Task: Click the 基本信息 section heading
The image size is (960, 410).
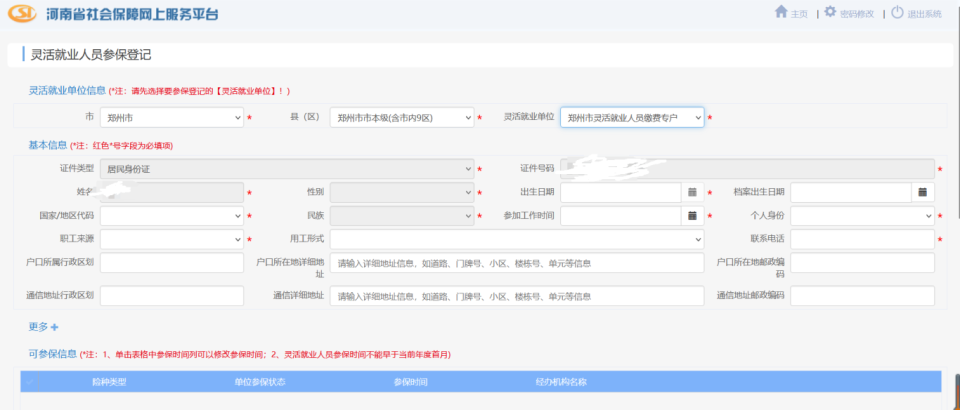Action: click(x=48, y=145)
